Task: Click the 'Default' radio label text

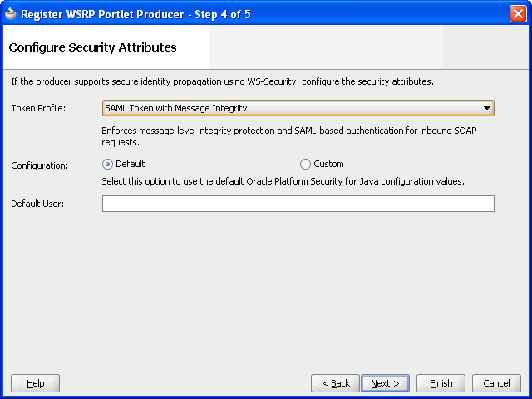Action: coord(130,164)
